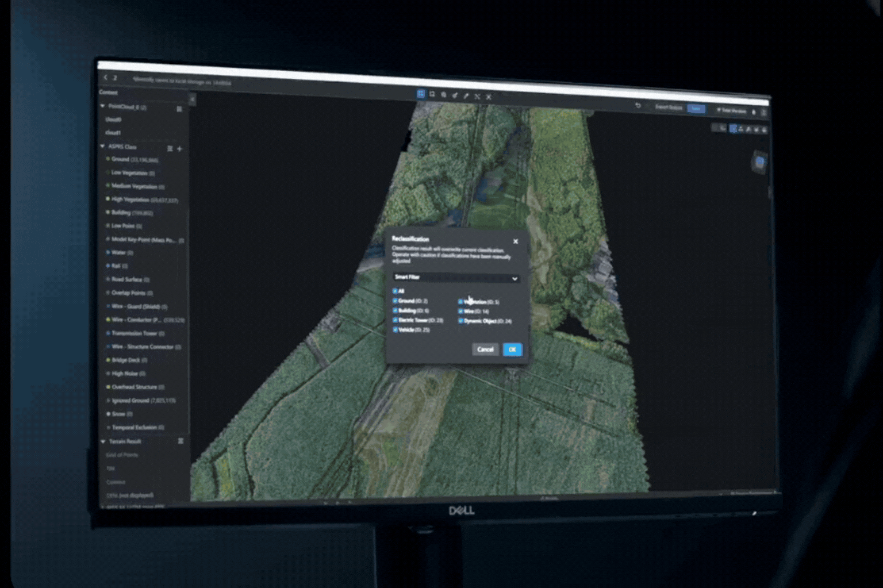Close the Reclassification dialog with the X
Viewport: 883px width, 588px height.
516,241
